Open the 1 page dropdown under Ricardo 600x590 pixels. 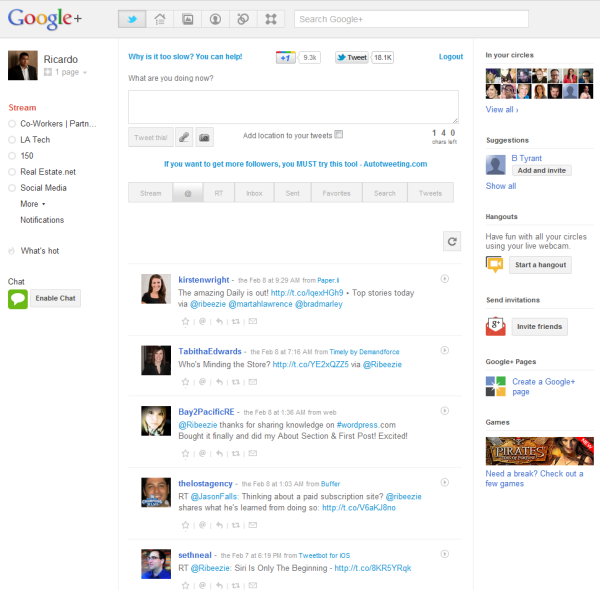(65, 72)
